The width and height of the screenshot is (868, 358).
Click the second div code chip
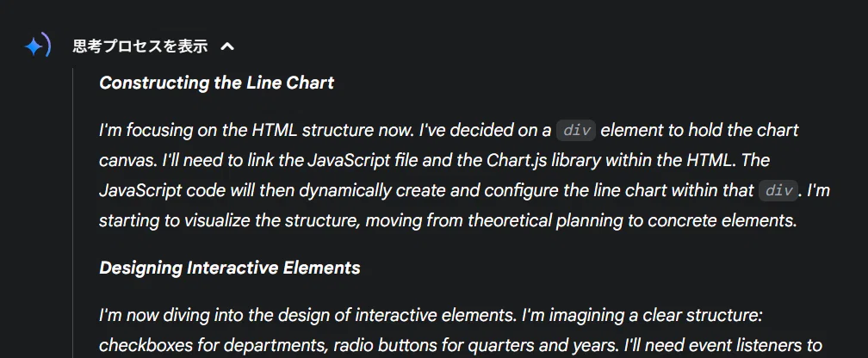pos(778,190)
